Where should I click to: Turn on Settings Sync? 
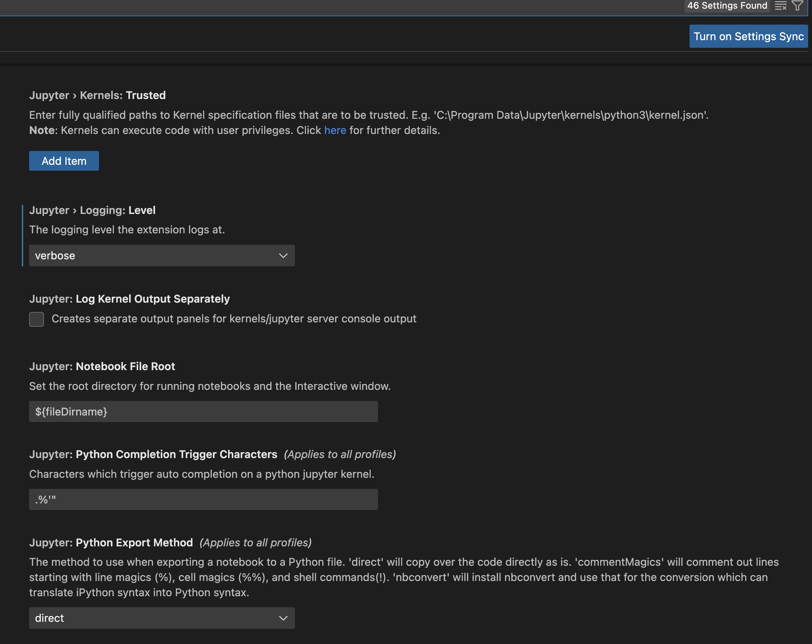(x=748, y=36)
